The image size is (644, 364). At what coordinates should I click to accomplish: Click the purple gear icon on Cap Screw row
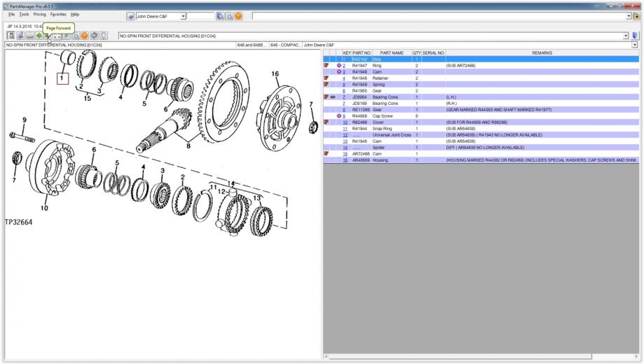point(339,115)
